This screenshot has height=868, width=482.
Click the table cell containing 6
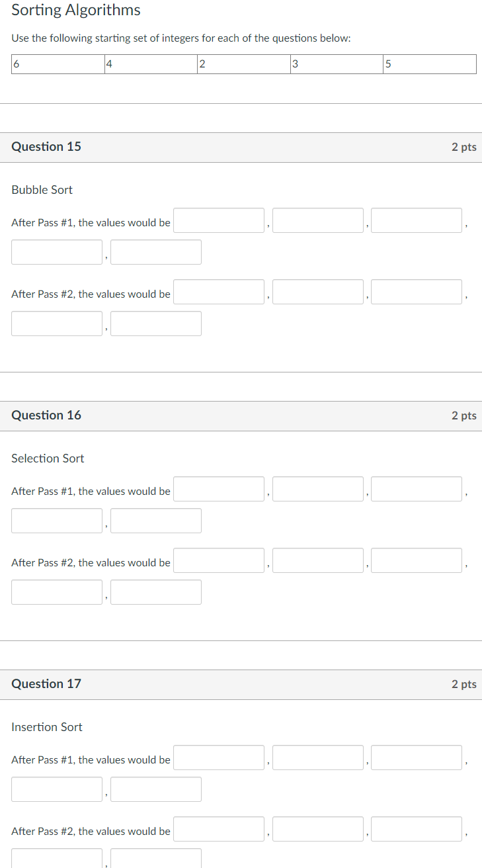click(x=58, y=64)
